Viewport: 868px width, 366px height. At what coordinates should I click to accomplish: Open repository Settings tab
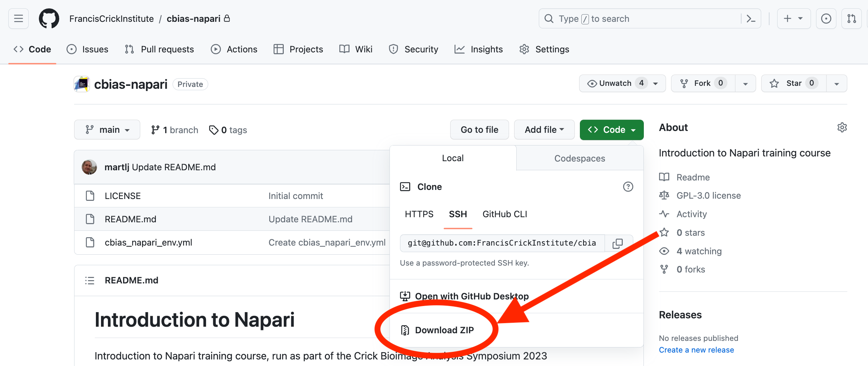click(544, 49)
